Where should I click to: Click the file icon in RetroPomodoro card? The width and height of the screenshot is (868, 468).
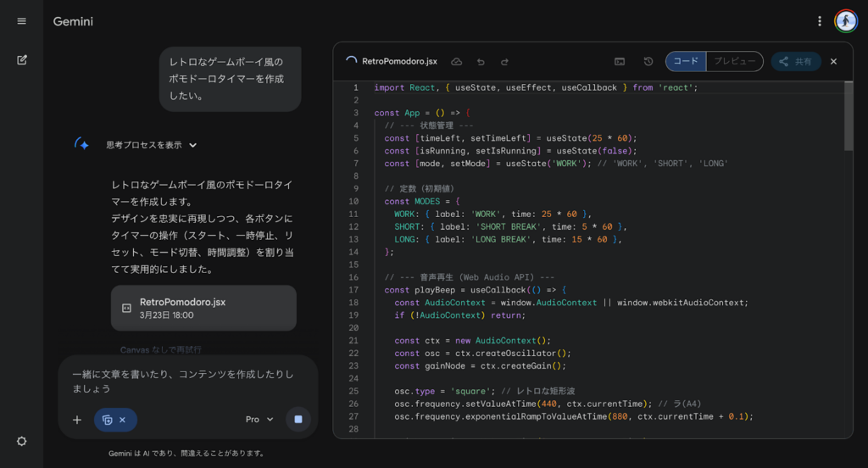tap(127, 308)
